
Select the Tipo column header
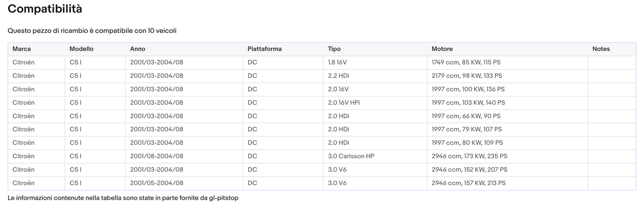tap(334, 49)
